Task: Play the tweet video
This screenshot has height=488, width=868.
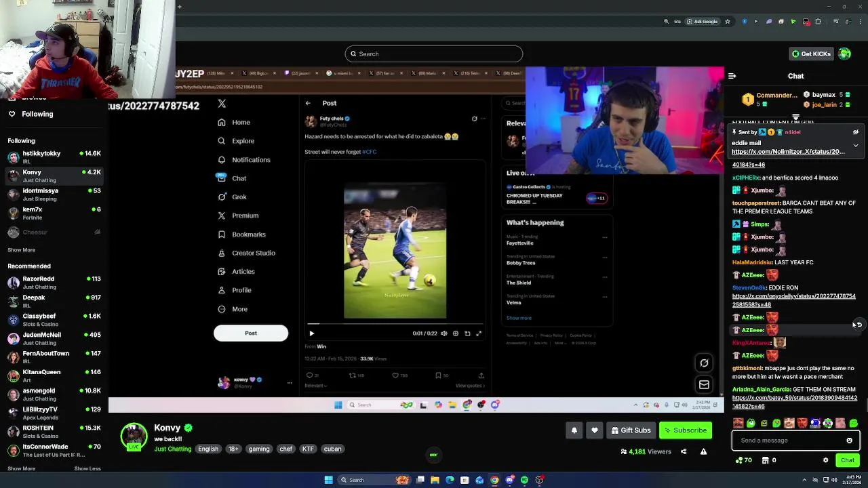Action: point(311,333)
